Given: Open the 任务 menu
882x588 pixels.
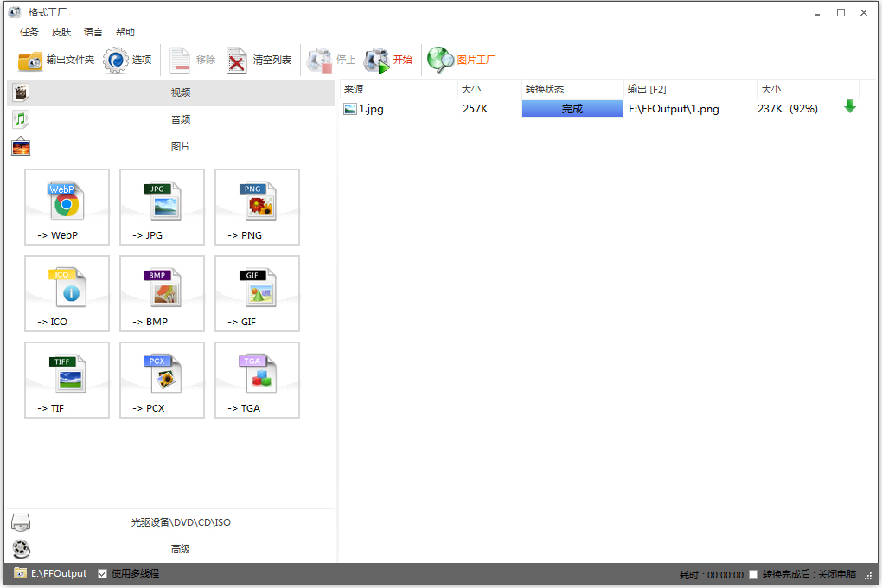Looking at the screenshot, I should click(29, 32).
